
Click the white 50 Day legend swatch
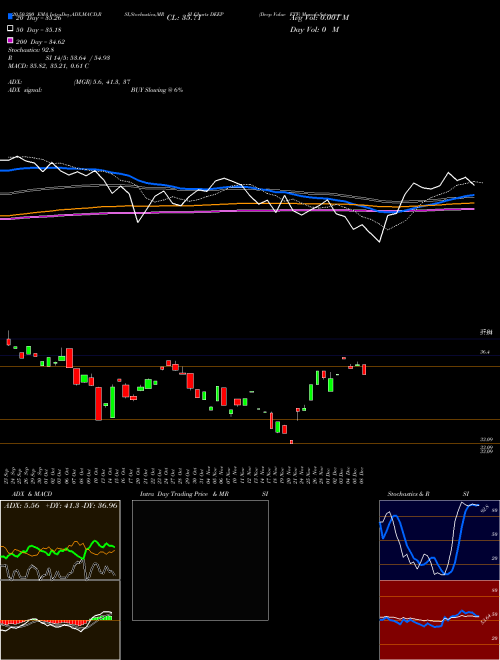click(11, 29)
